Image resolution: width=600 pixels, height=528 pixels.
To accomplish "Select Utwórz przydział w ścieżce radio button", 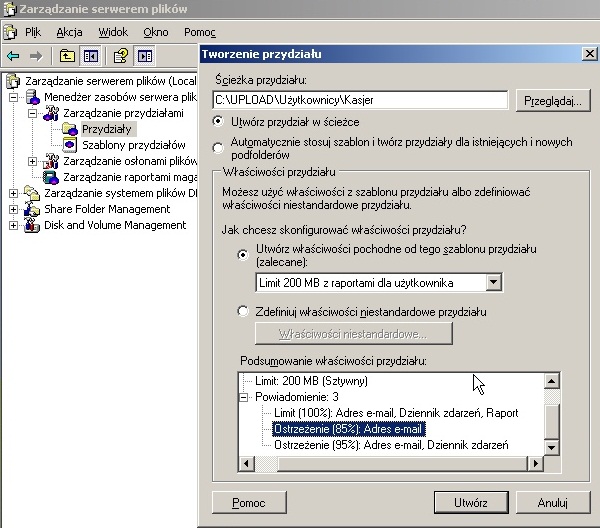I will pyautogui.click(x=218, y=122).
